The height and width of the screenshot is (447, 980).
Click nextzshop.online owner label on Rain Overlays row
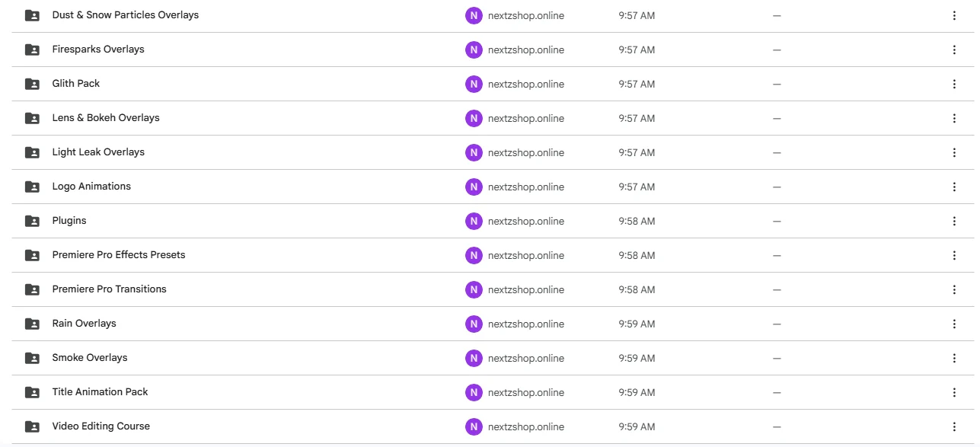526,324
